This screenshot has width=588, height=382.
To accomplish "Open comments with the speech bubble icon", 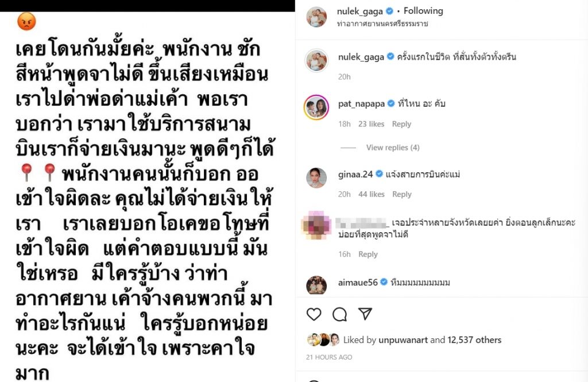I will pyautogui.click(x=339, y=314).
